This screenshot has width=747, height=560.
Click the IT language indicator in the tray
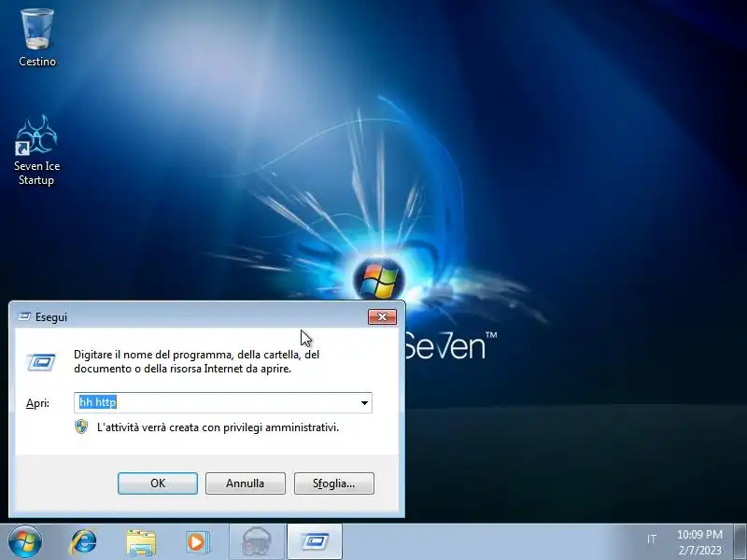[x=651, y=539]
